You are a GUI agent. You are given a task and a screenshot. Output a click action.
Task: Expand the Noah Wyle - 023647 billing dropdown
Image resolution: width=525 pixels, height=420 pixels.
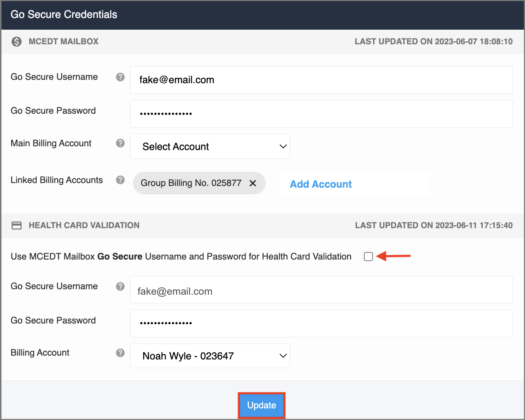pos(210,356)
